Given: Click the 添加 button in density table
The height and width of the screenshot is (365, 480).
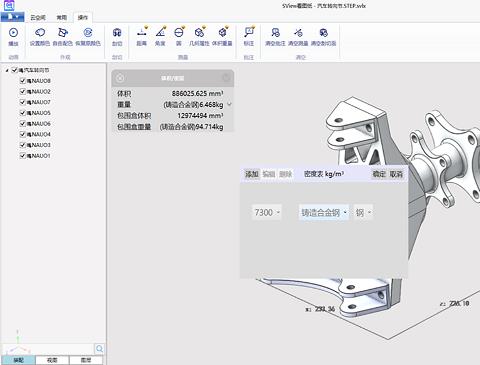Looking at the screenshot, I should [252, 174].
